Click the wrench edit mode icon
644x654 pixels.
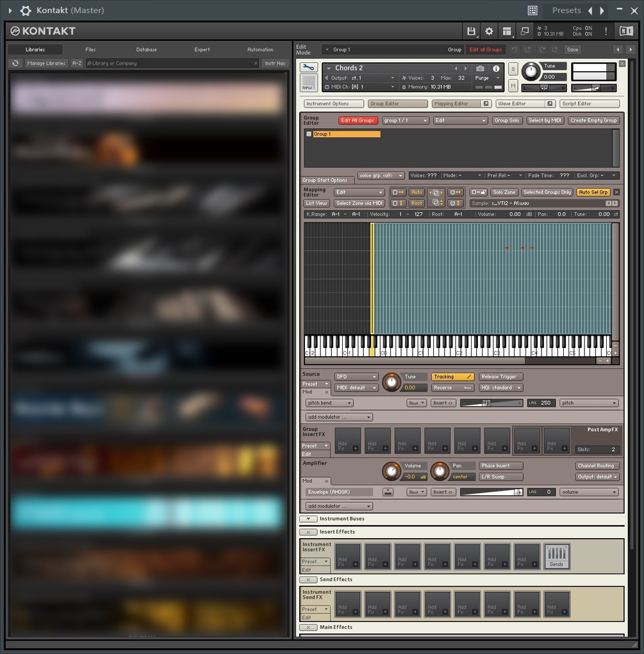(x=309, y=67)
